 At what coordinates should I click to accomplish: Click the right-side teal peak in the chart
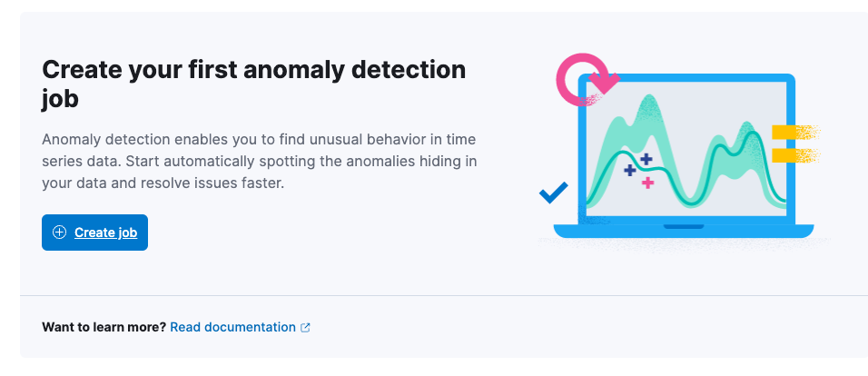(747, 132)
